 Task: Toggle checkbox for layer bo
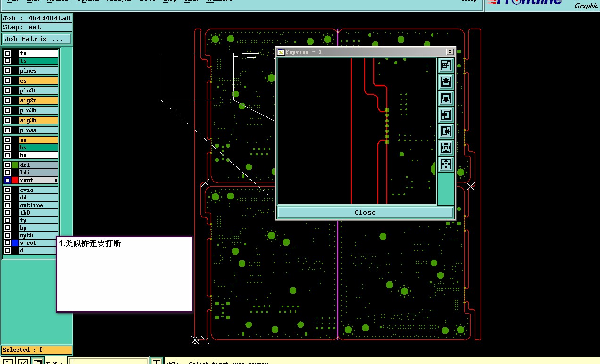pyautogui.click(x=8, y=155)
